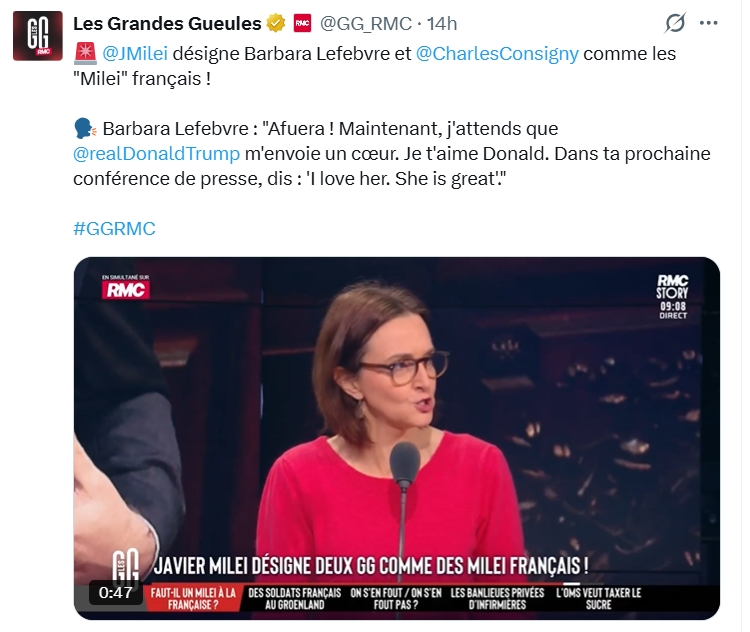Open the @JMilei mention
Image resolution: width=750 pixels, height=632 pixels.
pos(135,53)
